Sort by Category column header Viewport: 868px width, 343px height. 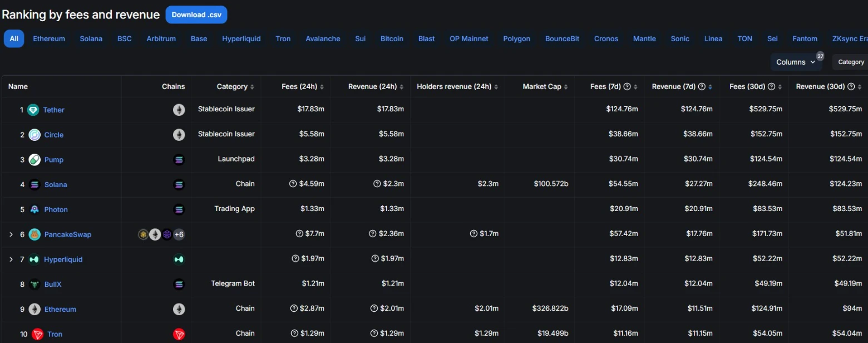pyautogui.click(x=235, y=86)
